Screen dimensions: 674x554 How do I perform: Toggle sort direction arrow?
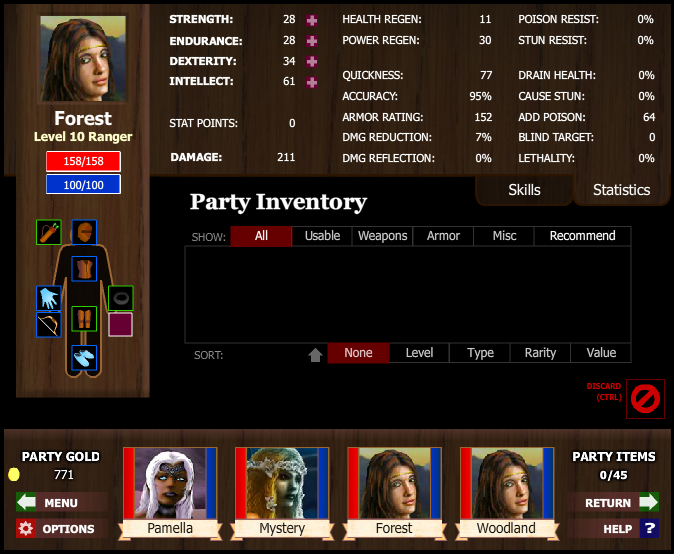pyautogui.click(x=316, y=355)
